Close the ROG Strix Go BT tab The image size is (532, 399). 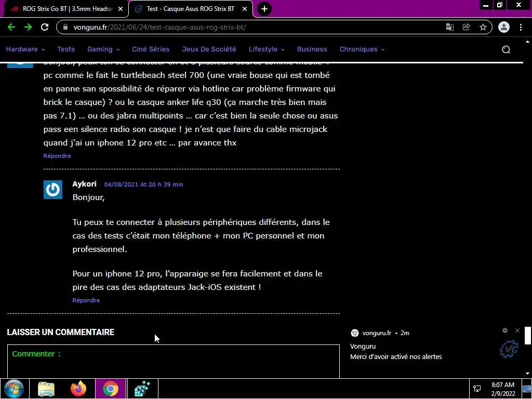[121, 9]
